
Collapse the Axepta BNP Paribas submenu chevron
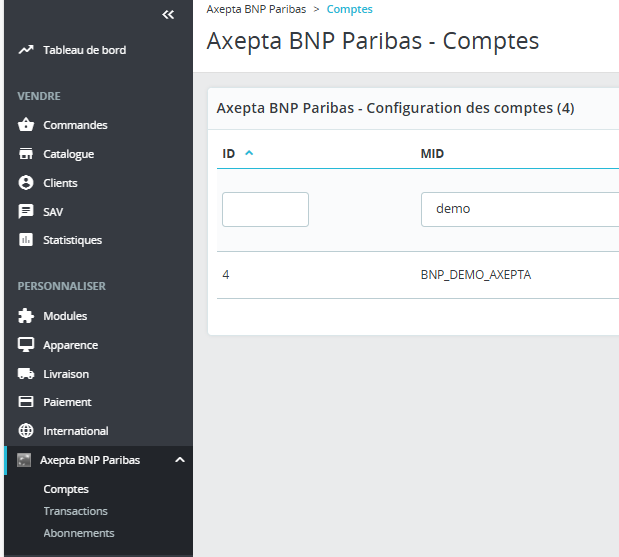click(x=180, y=460)
